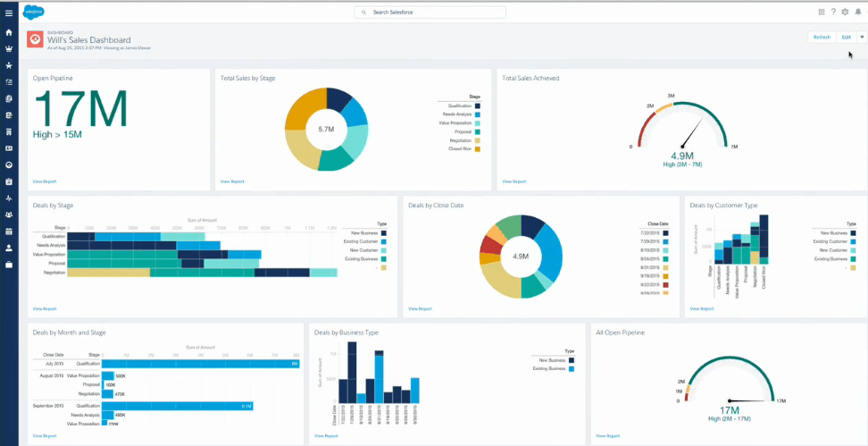The height and width of the screenshot is (446, 868).
Task: Open View Report in Open Pipeline card
Action: pos(45,181)
